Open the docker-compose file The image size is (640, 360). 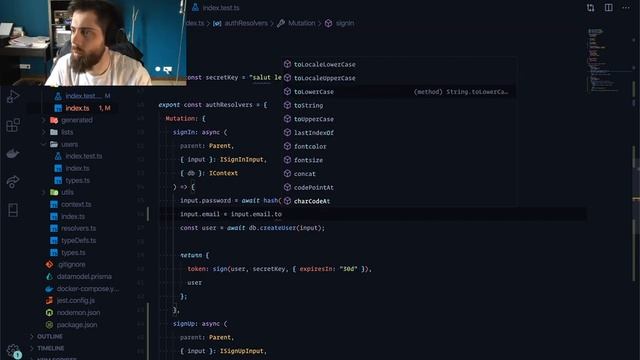coord(87,289)
